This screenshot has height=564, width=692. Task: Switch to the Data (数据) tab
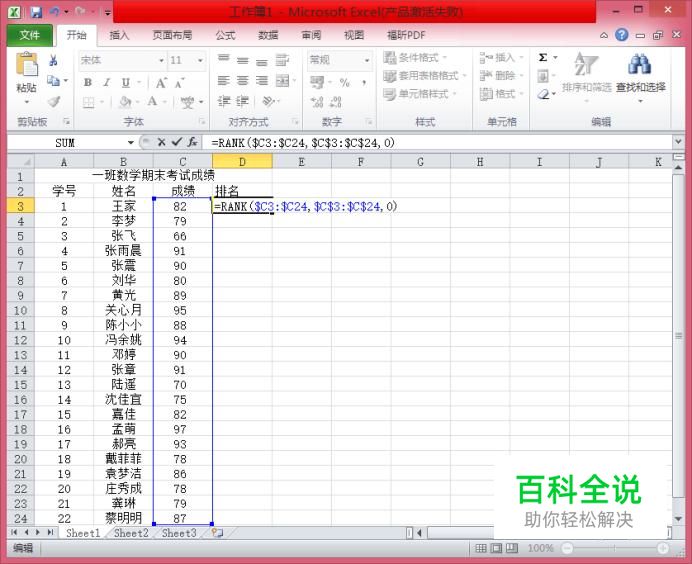coord(268,35)
